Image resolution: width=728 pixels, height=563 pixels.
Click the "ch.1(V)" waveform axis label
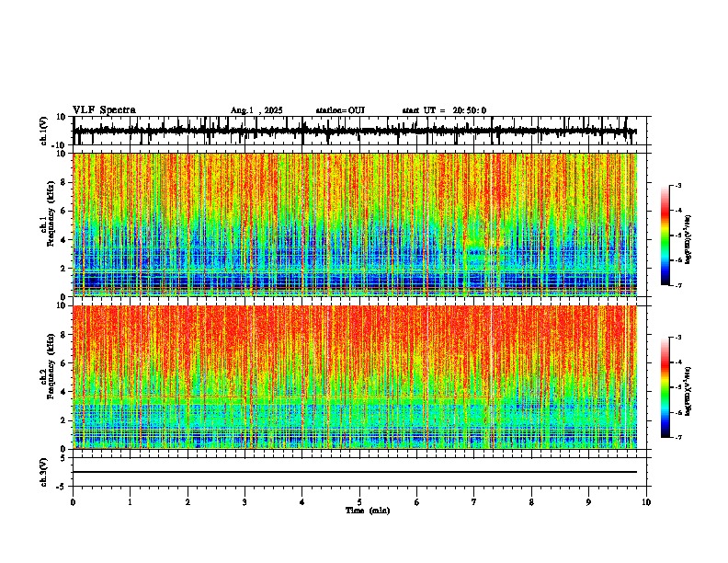click(x=45, y=131)
